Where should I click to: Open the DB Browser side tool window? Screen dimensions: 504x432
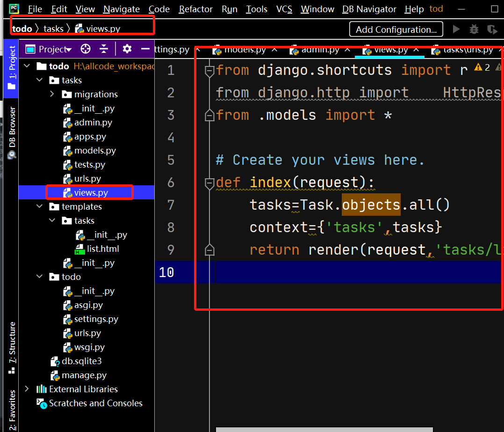tap(12, 132)
